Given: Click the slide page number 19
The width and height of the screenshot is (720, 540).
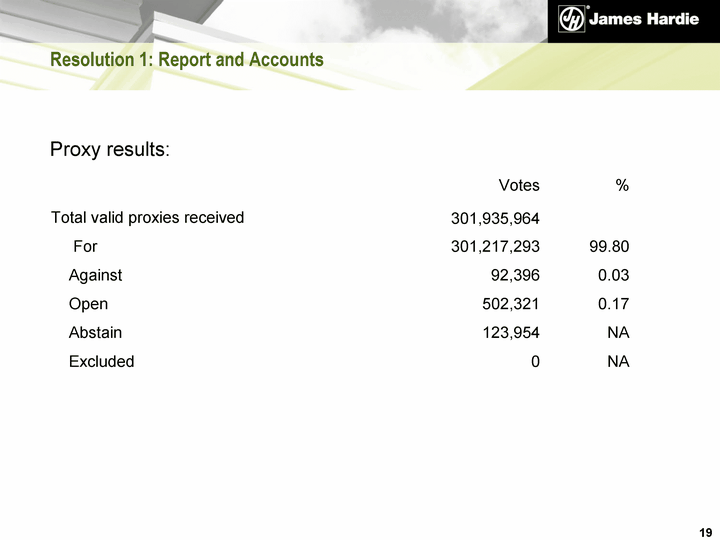Looking at the screenshot, I should pos(706,529).
